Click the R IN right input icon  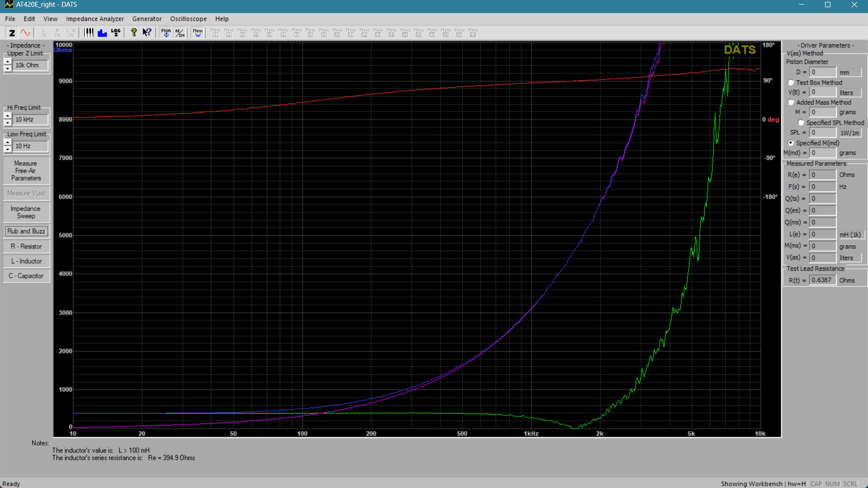pos(57,33)
